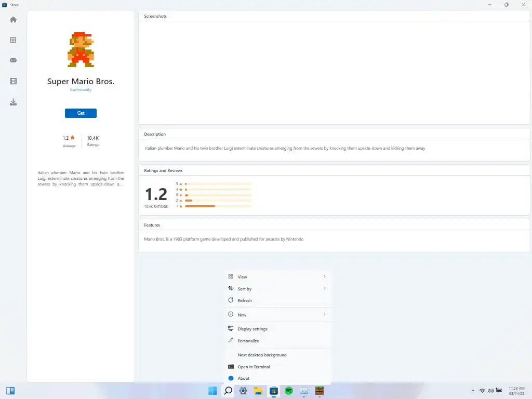
Task: Click the 5 star rating bar
Action: tap(218, 184)
